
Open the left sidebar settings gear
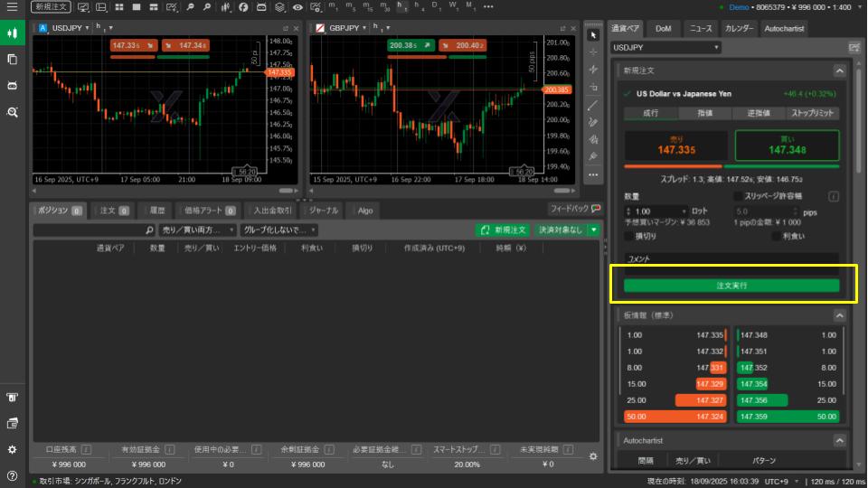point(12,450)
